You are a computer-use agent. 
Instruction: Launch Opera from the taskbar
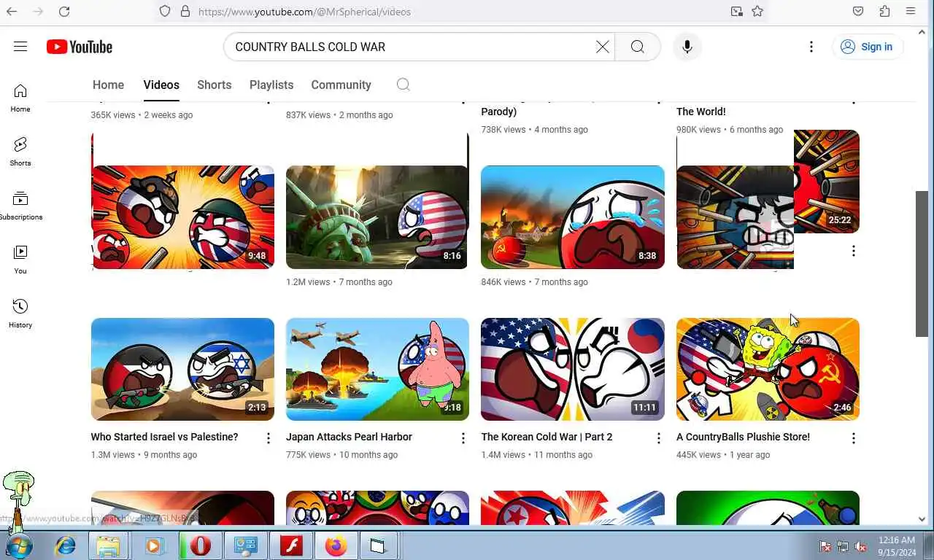[200, 545]
